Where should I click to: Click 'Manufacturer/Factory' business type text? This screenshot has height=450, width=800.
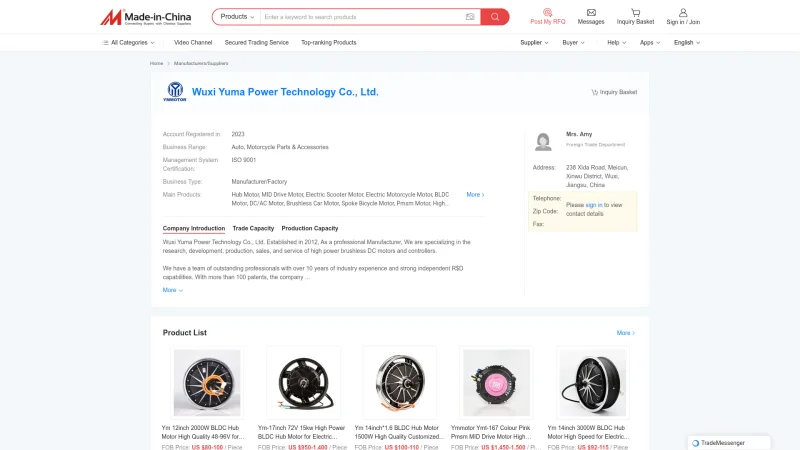tap(259, 182)
